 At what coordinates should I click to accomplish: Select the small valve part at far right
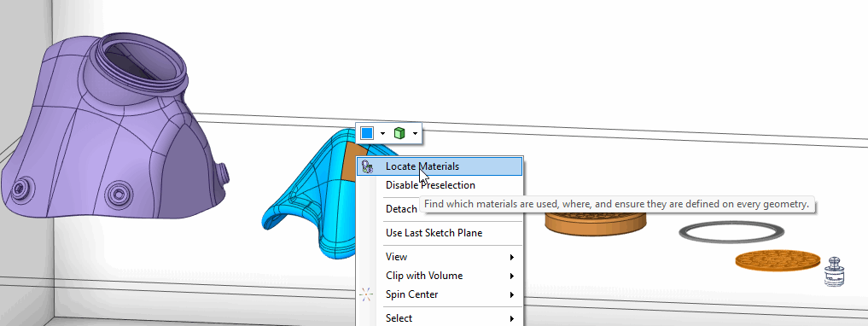[834, 271]
